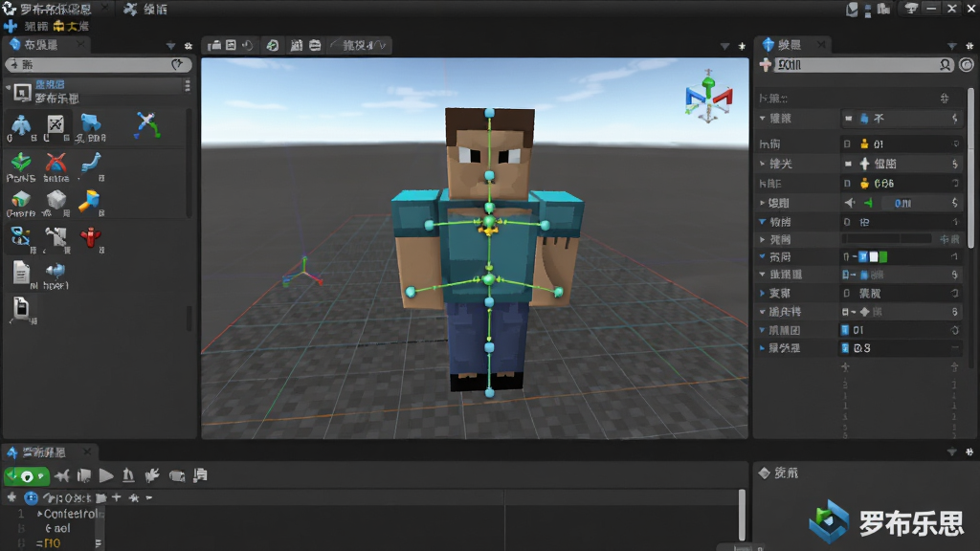The image size is (980, 551).
Task: Select the red cross-shaped figure icon
Action: click(91, 237)
